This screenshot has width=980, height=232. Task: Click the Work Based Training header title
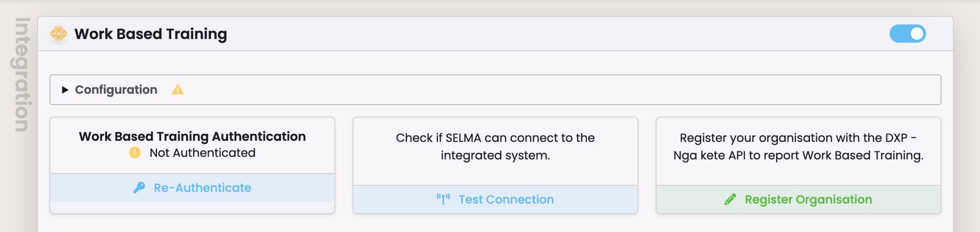pyautogui.click(x=150, y=34)
